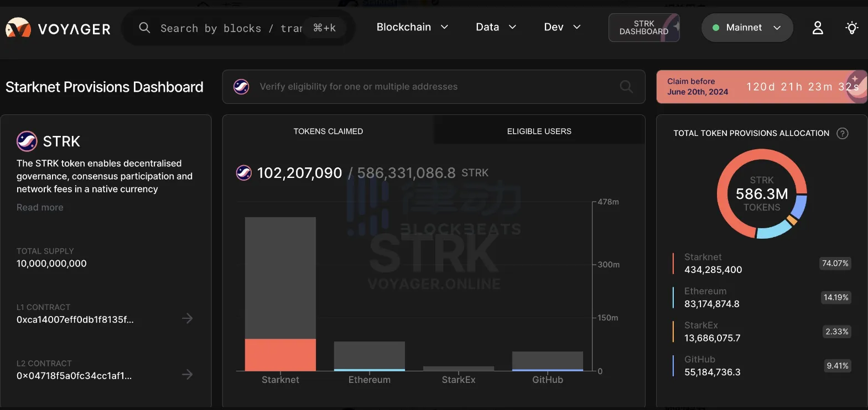Open the user account profile icon
868x410 pixels.
(x=818, y=28)
